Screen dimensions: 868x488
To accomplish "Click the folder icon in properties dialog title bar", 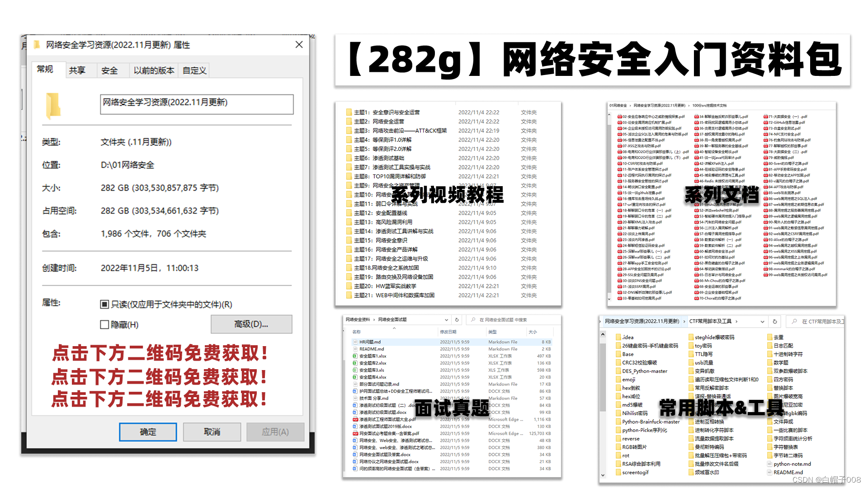I will [x=37, y=44].
